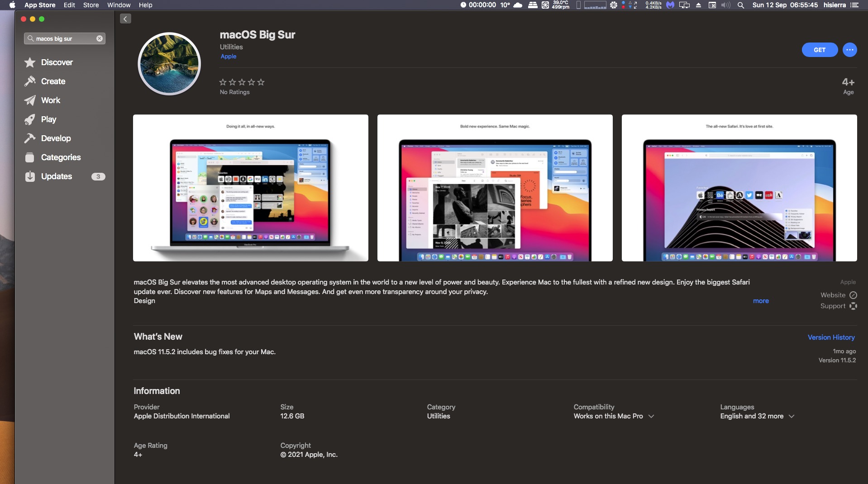
Task: Open the network speed menu bar item
Action: coord(653,5)
